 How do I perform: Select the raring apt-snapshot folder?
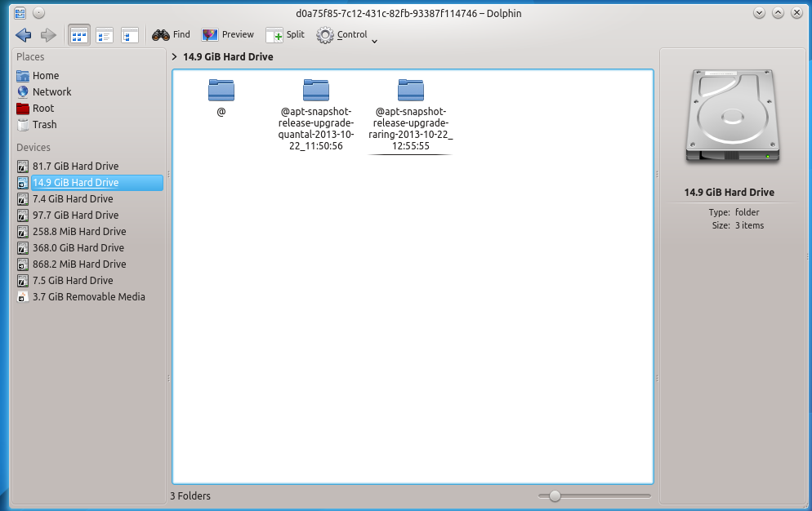(411, 114)
